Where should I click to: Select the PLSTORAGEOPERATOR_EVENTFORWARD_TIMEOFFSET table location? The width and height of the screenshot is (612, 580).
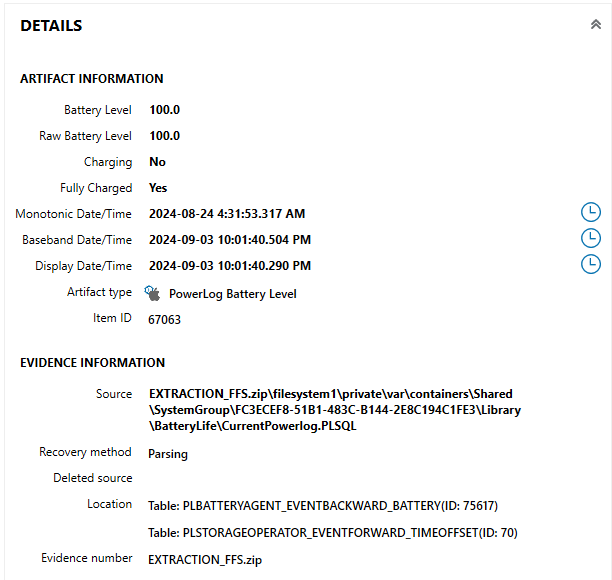(333, 533)
